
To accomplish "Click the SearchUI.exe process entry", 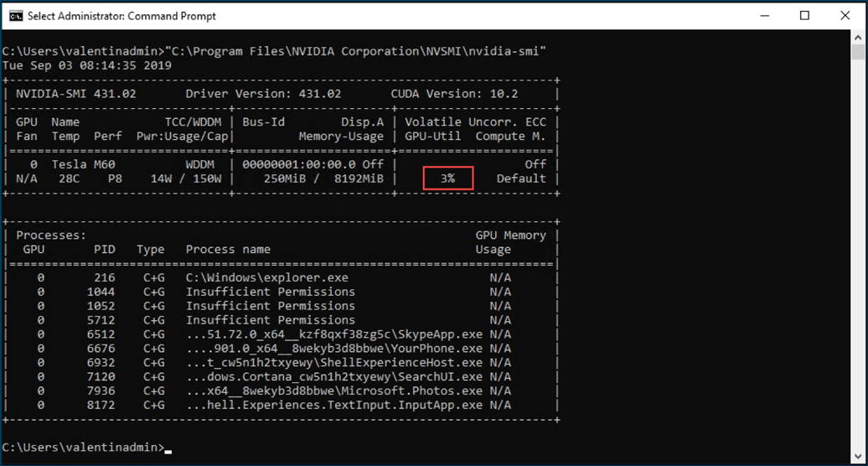I will pyautogui.click(x=333, y=377).
